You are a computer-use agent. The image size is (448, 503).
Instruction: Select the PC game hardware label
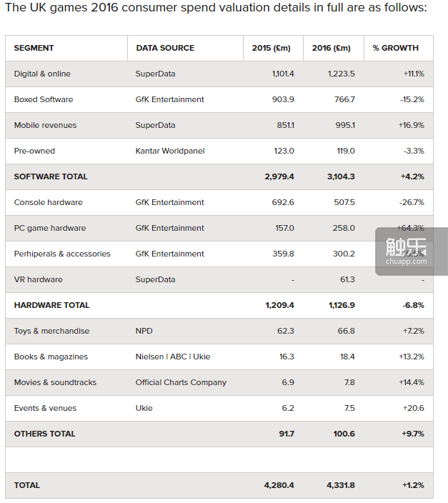click(50, 228)
